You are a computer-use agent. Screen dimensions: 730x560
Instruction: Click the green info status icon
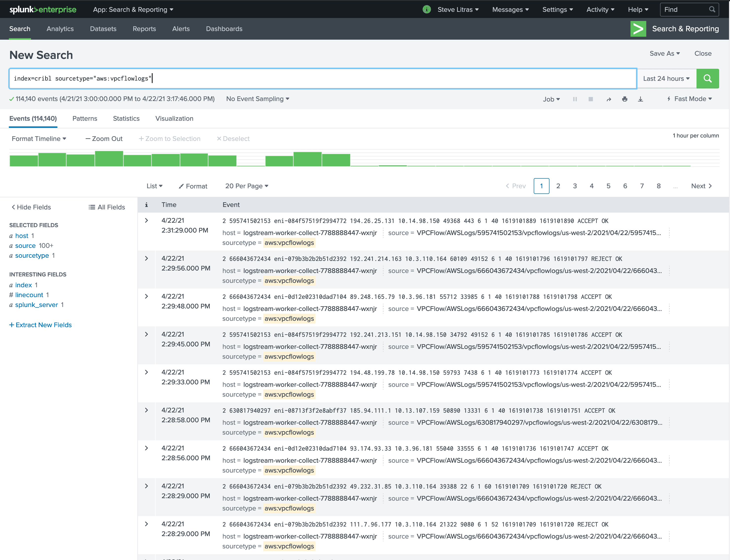pos(427,9)
